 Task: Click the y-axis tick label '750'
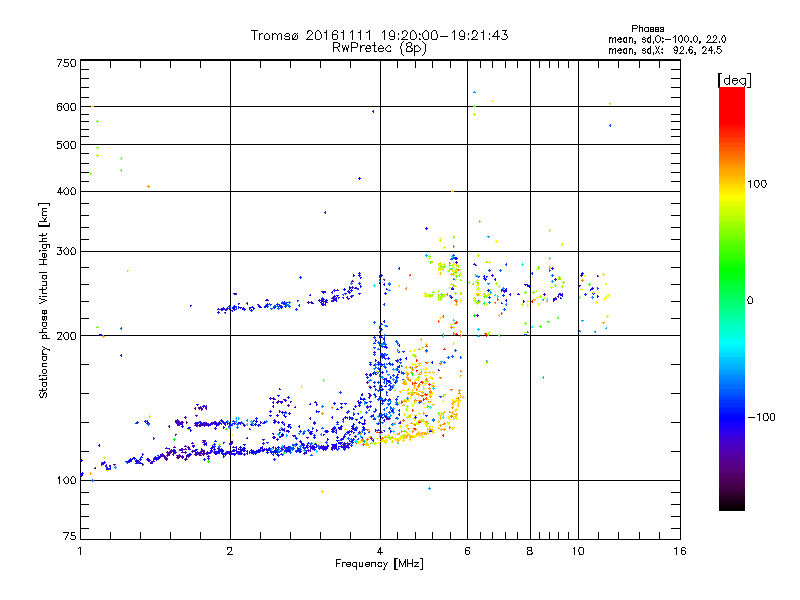pos(66,63)
